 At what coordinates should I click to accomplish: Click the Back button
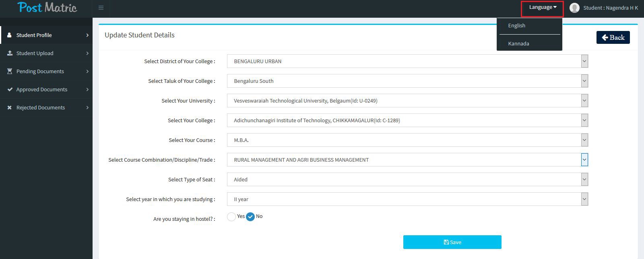(613, 37)
